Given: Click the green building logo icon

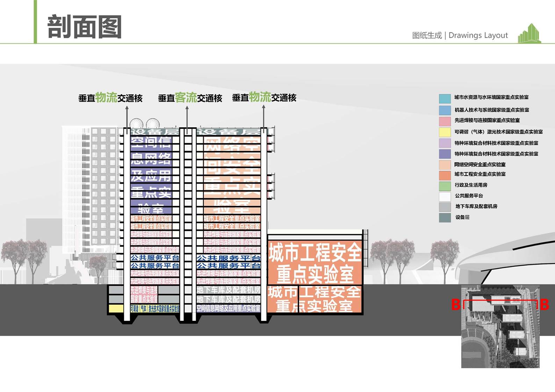Looking at the screenshot, I should 529,33.
